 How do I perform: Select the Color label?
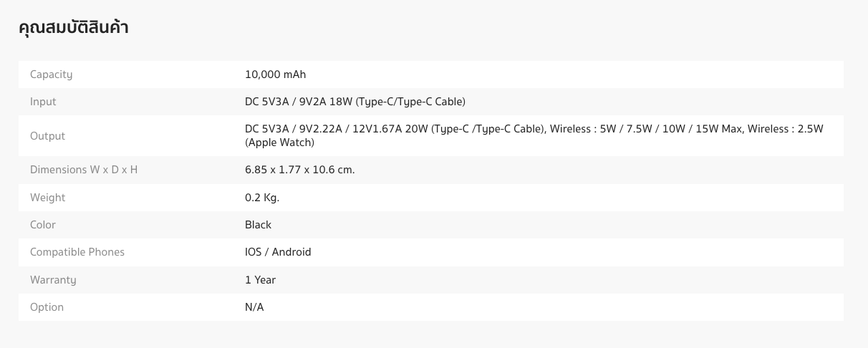coord(43,225)
